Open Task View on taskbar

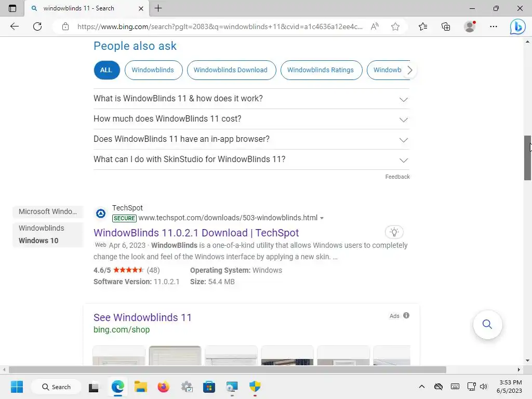click(94, 387)
